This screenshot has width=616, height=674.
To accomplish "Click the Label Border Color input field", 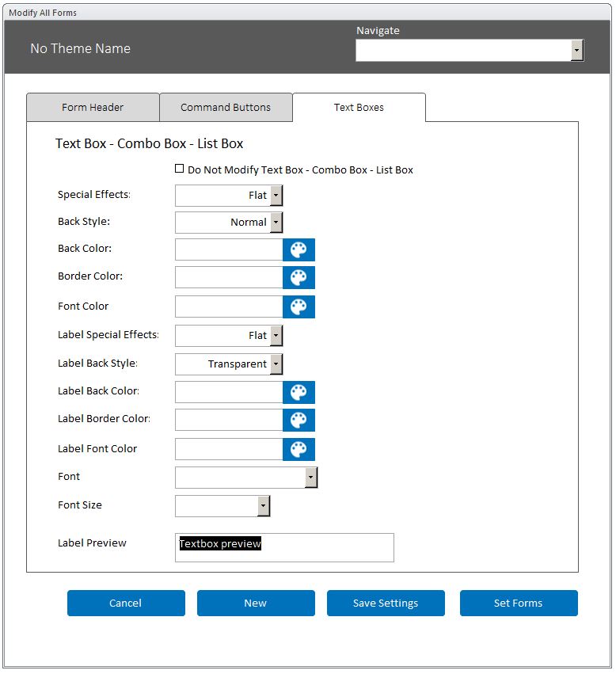I will coord(229,420).
